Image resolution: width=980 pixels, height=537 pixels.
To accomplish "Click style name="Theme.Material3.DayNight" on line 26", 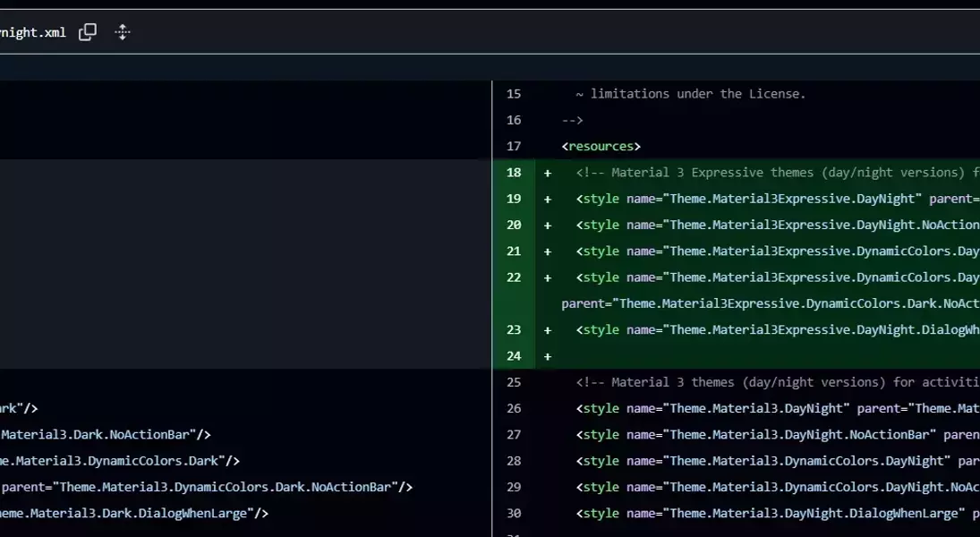I will pyautogui.click(x=712, y=409).
